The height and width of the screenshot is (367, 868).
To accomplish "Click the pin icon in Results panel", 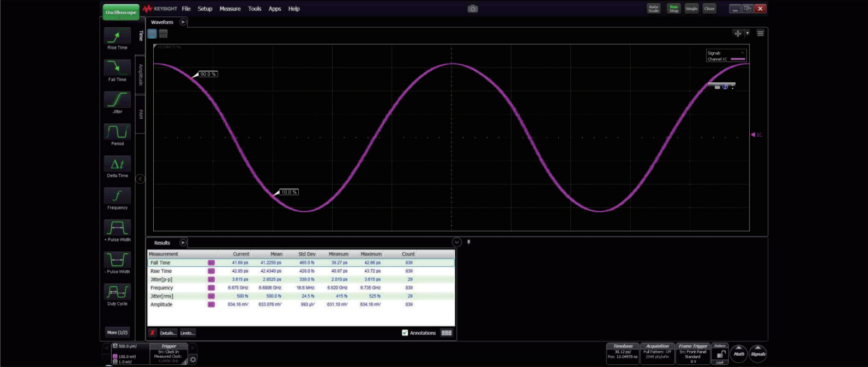I will coord(468,242).
